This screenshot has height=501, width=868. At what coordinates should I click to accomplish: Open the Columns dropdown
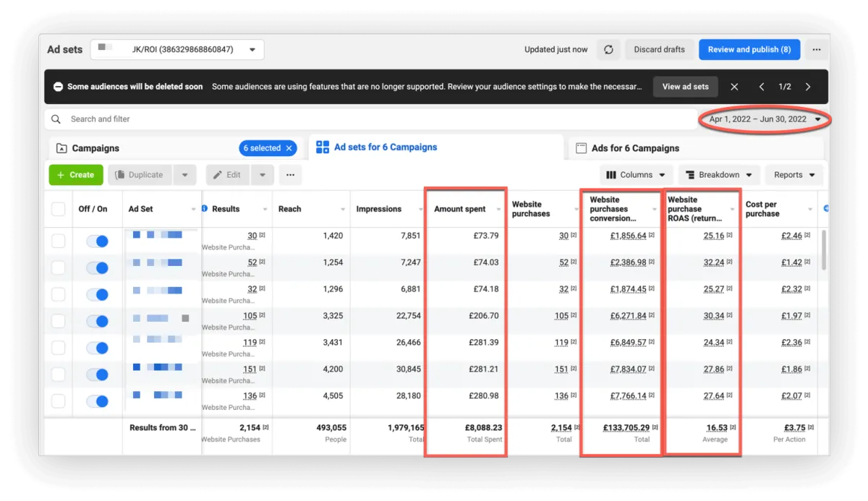(x=636, y=175)
